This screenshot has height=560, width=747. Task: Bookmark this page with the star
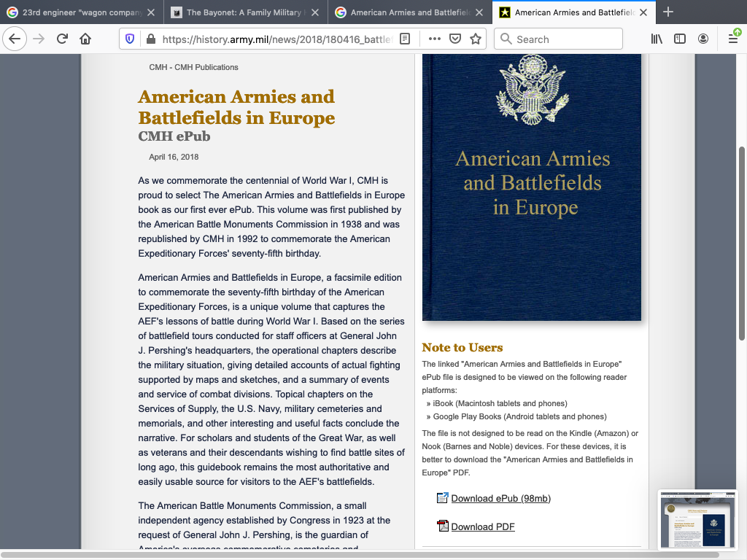476,39
